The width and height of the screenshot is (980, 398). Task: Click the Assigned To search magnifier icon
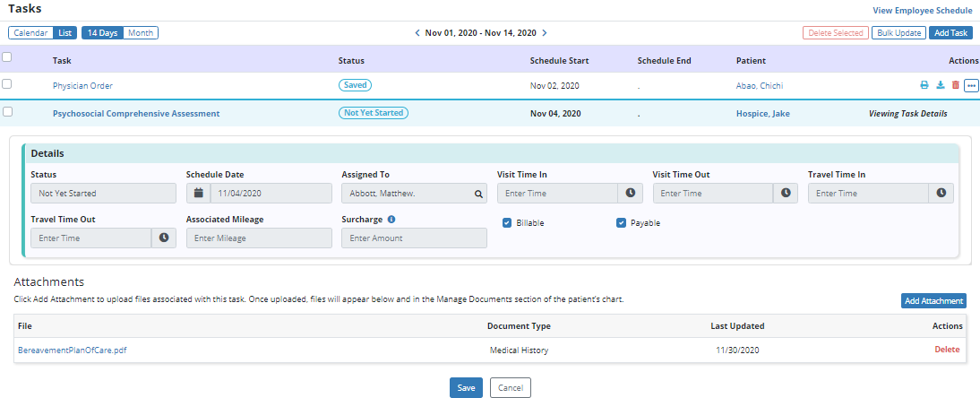[x=479, y=193]
